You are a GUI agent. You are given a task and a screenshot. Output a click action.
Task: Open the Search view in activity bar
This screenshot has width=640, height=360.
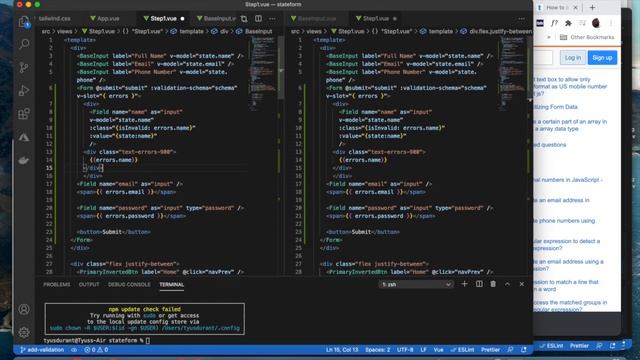tap(24, 44)
